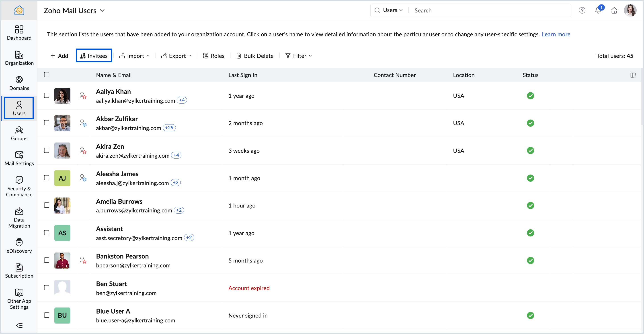
Task: Open Data Migration in the sidebar
Action: (19, 218)
